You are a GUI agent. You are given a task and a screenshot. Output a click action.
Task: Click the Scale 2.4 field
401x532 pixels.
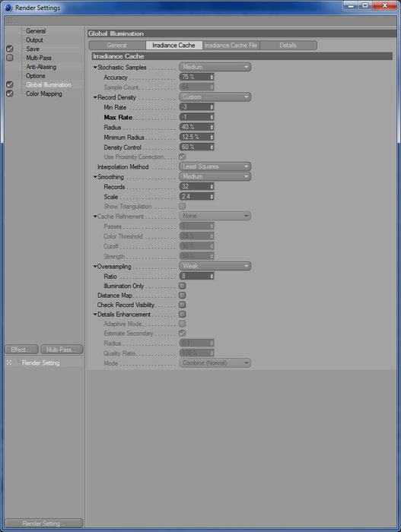click(x=196, y=196)
